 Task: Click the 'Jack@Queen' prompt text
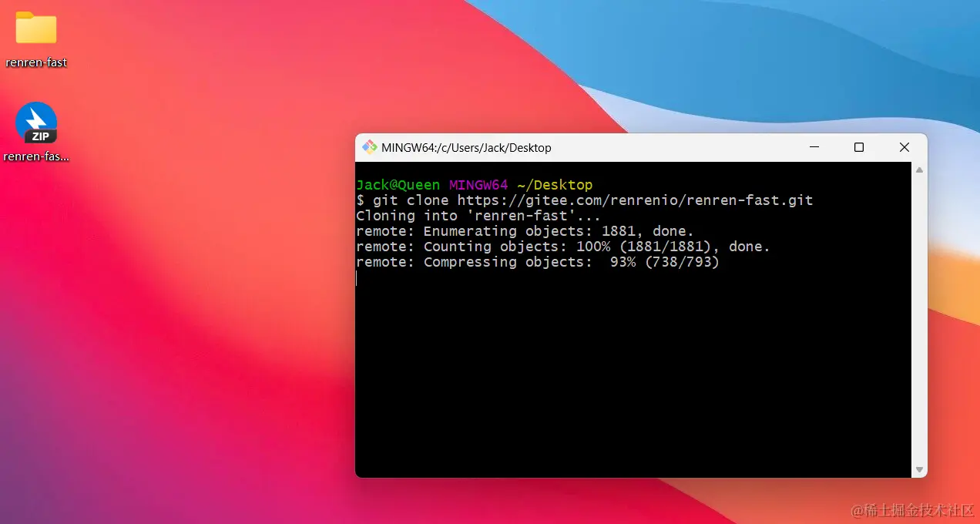point(398,185)
